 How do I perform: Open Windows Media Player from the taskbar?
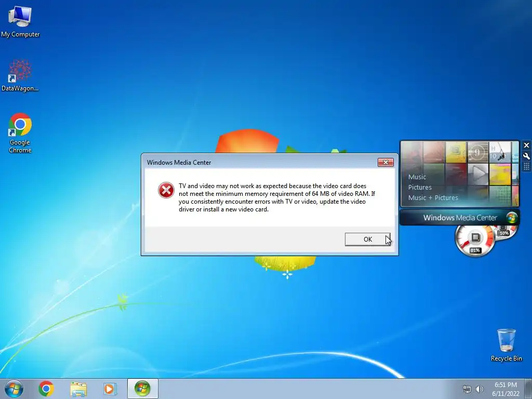[x=110, y=389]
